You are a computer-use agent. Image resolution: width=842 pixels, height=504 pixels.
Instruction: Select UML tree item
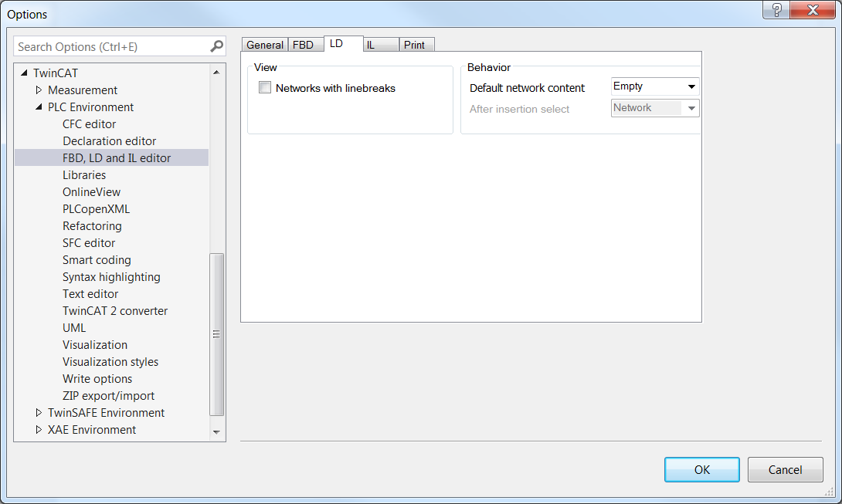[x=74, y=328]
